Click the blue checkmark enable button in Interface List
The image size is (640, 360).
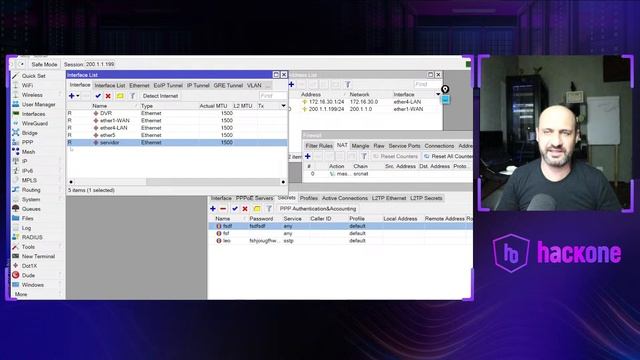point(98,96)
